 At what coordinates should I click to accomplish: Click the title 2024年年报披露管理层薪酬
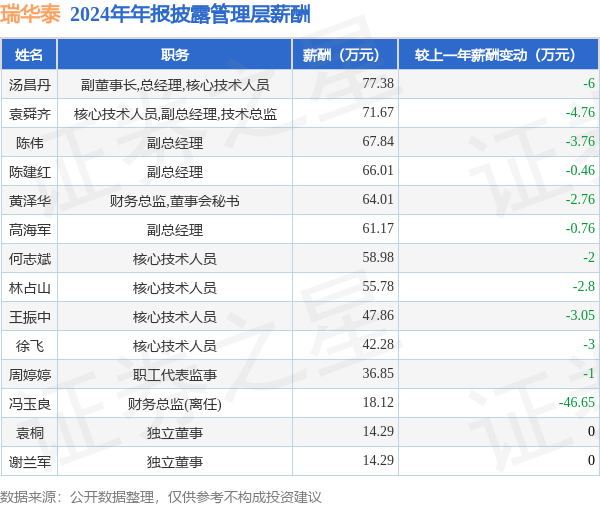pyautogui.click(x=190, y=15)
